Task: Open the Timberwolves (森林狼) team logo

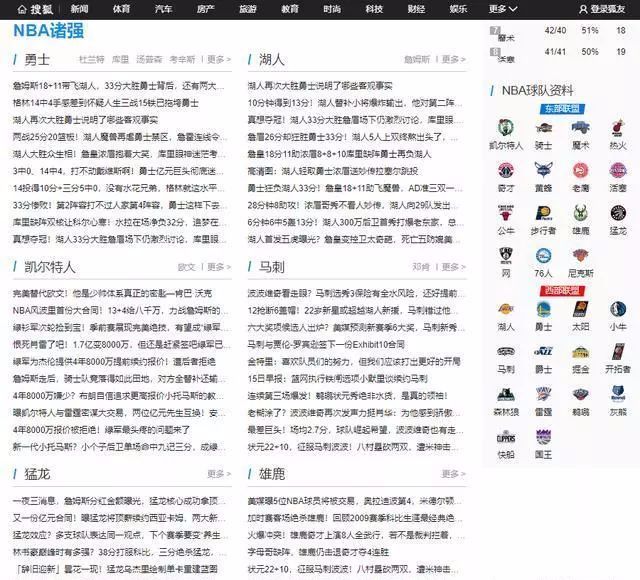Action: click(505, 394)
